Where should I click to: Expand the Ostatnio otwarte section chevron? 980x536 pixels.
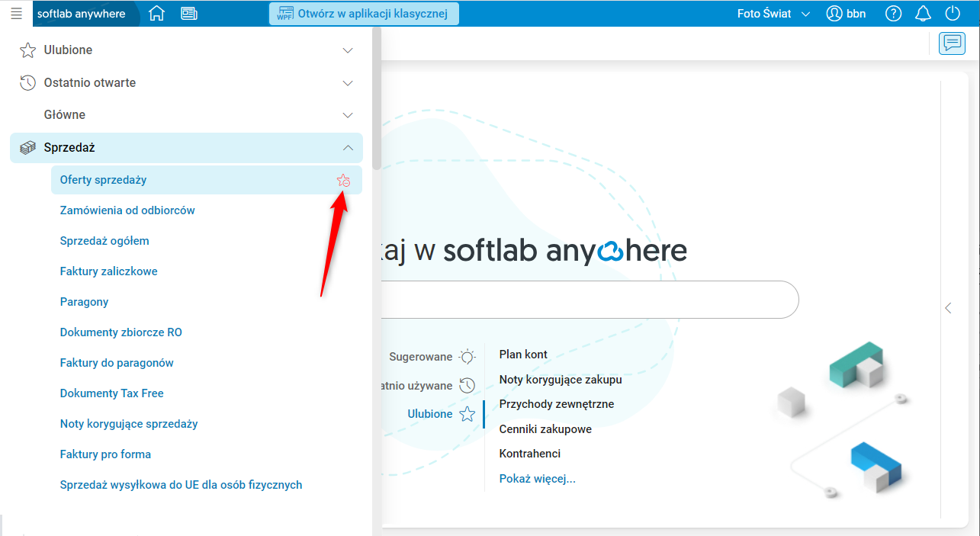348,83
